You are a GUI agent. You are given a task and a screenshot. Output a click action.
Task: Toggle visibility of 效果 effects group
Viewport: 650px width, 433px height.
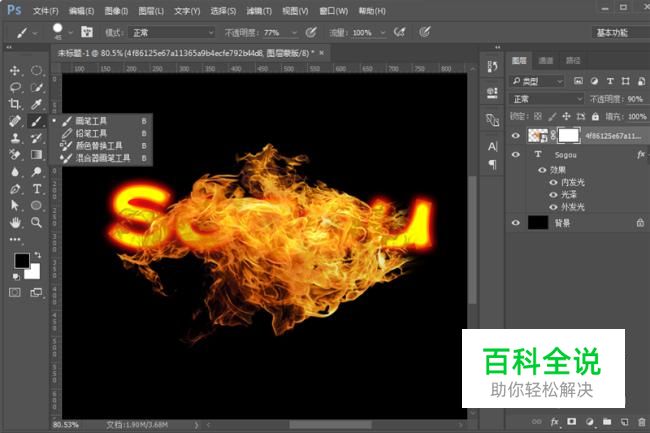click(x=542, y=170)
